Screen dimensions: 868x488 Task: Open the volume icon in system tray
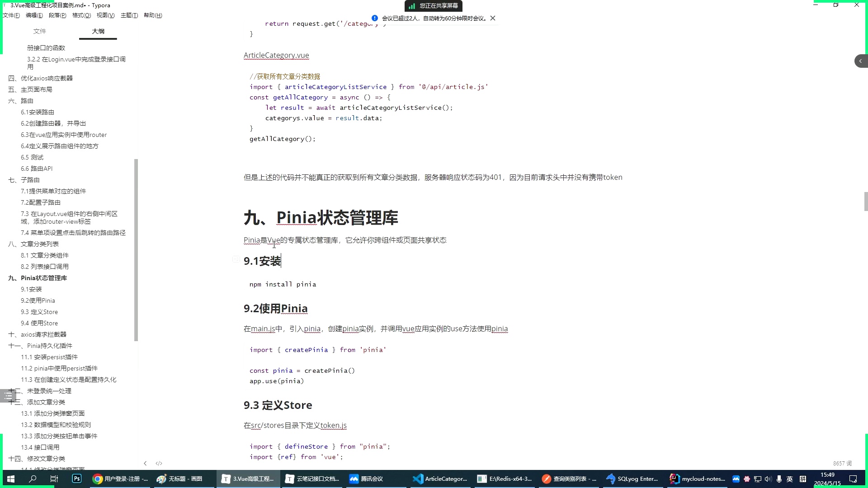[x=768, y=479]
